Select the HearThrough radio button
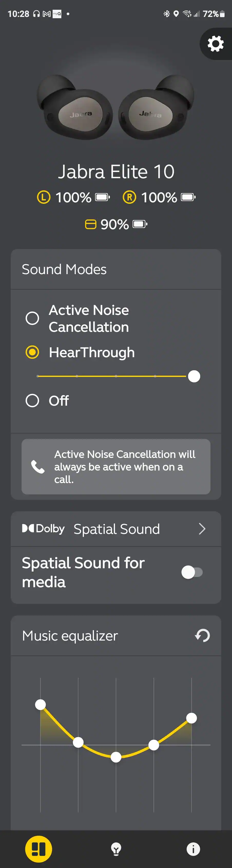The image size is (232, 868). point(32,352)
